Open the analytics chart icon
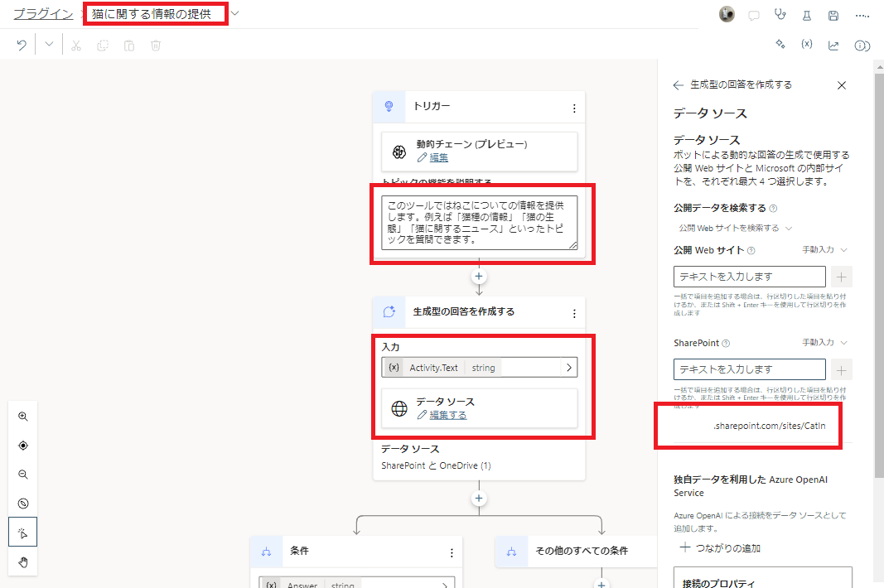Viewport: 884px width, 588px height. pyautogui.click(x=833, y=46)
